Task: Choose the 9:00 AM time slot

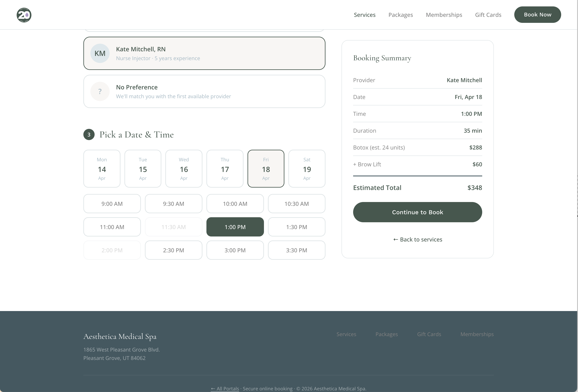Action: point(112,204)
